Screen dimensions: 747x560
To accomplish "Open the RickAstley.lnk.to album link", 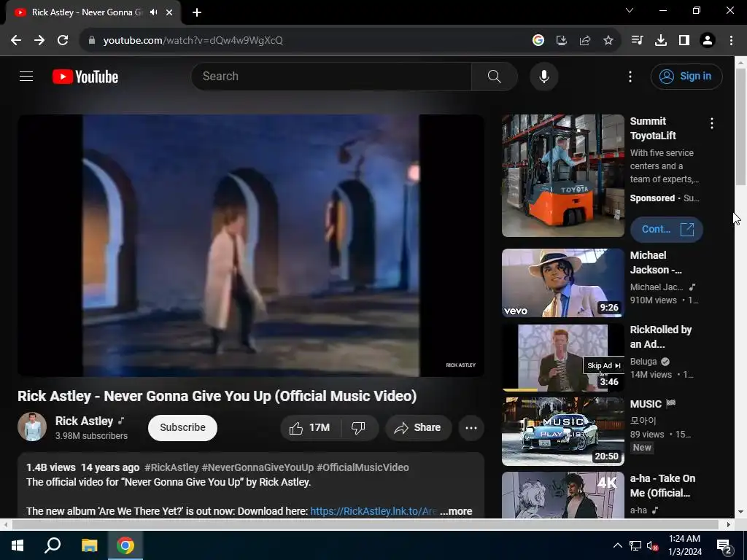I will (373, 511).
